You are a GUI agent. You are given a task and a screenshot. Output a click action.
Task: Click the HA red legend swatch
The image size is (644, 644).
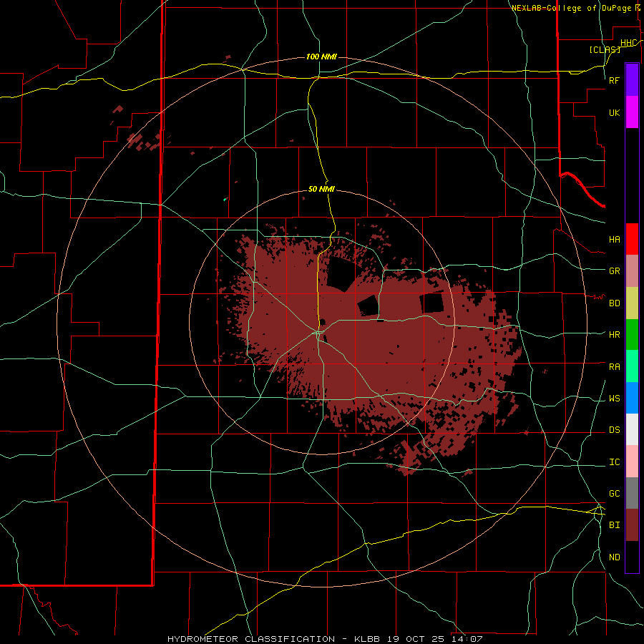632,239
